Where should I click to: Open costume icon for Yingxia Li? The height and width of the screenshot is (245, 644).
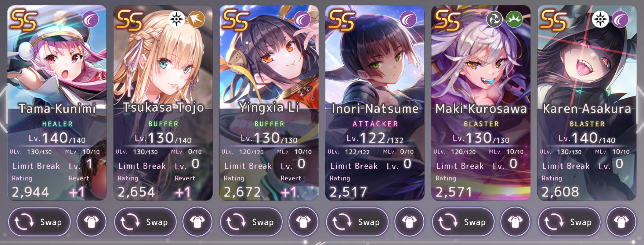pos(303,222)
